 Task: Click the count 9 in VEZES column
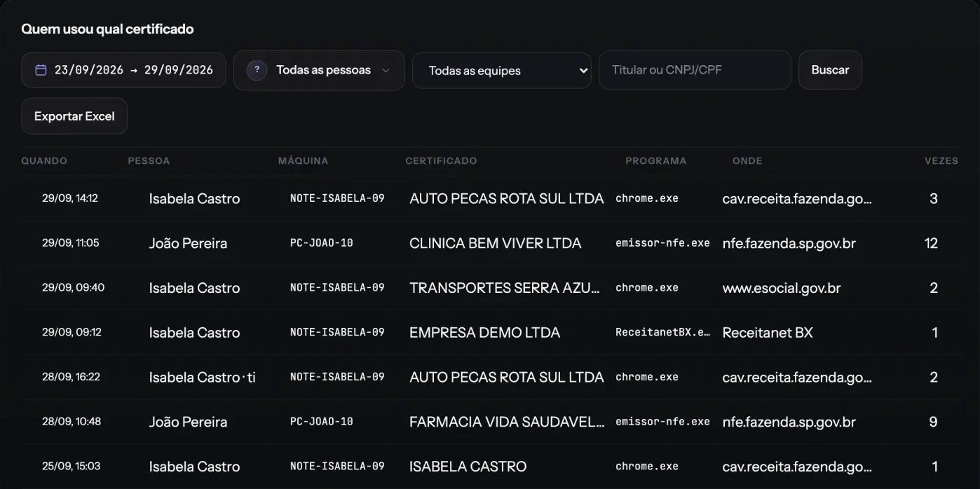point(933,422)
